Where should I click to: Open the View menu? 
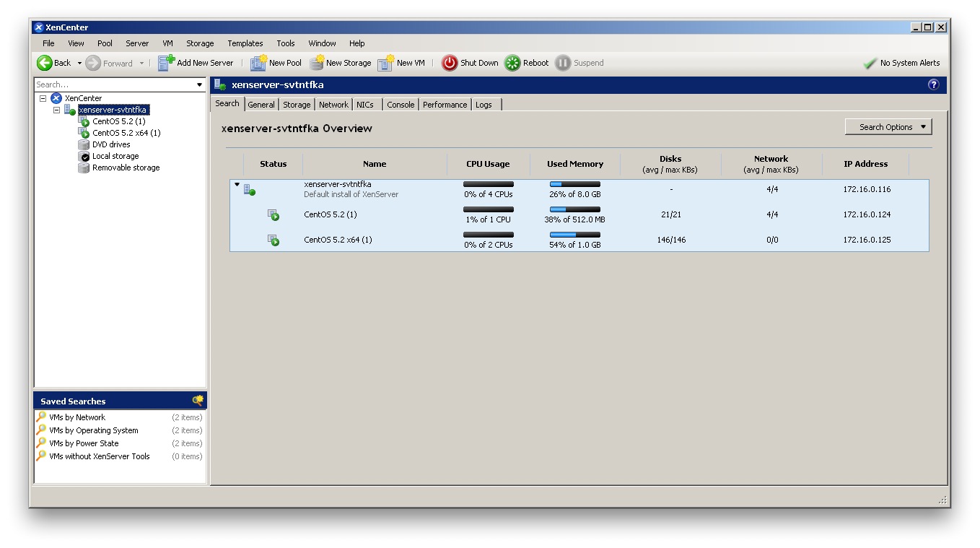(x=76, y=43)
